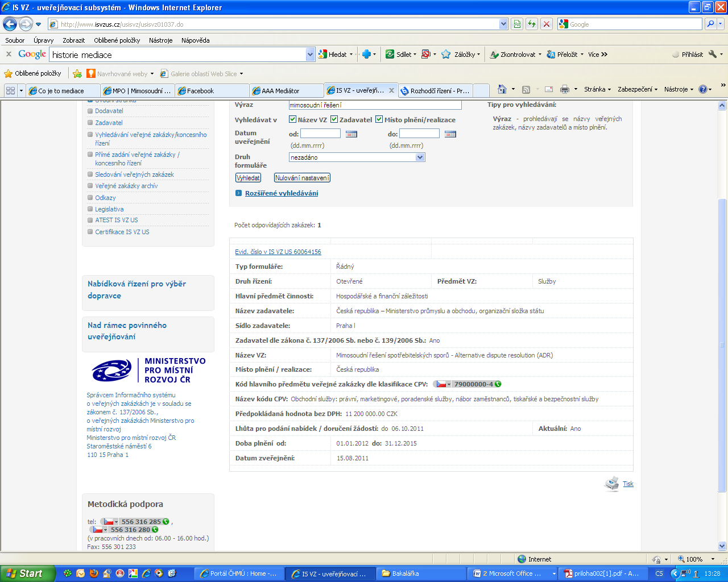728x582 pixels.
Task: Open Portál ČHMÚ taskbar window
Action: pyautogui.click(x=239, y=573)
